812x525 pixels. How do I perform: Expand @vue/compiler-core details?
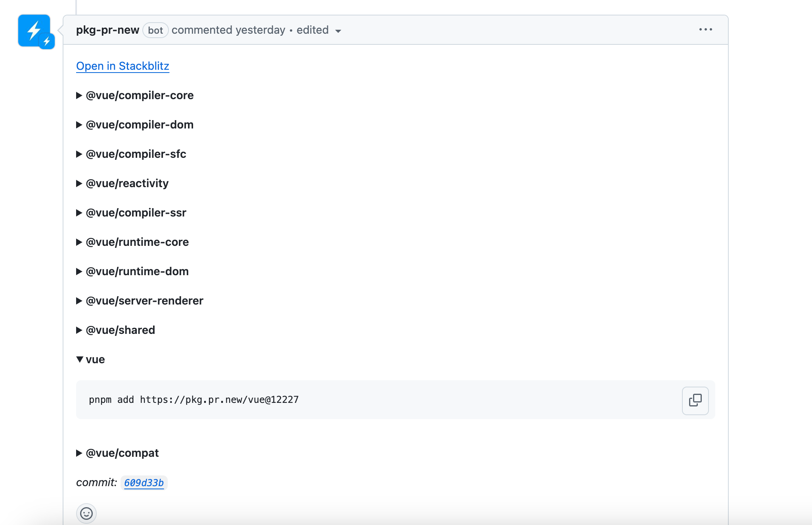(x=139, y=96)
